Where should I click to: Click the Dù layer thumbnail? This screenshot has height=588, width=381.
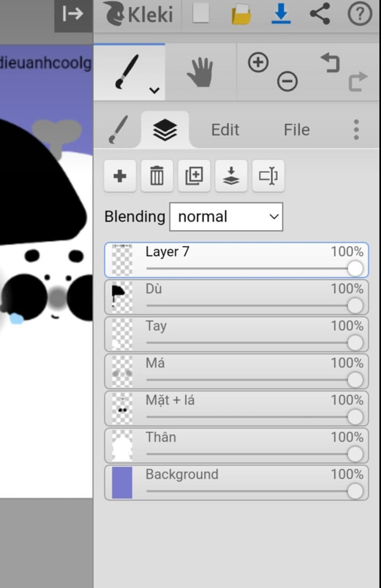pyautogui.click(x=122, y=297)
